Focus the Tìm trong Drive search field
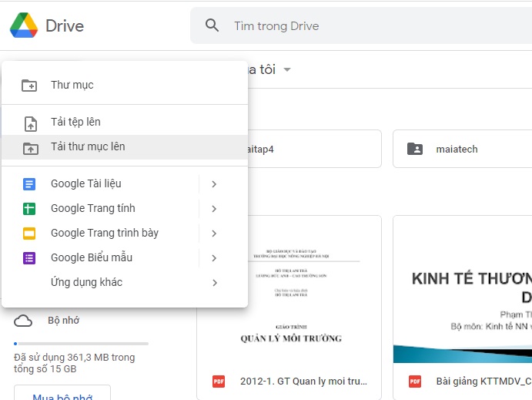 pyautogui.click(x=361, y=25)
